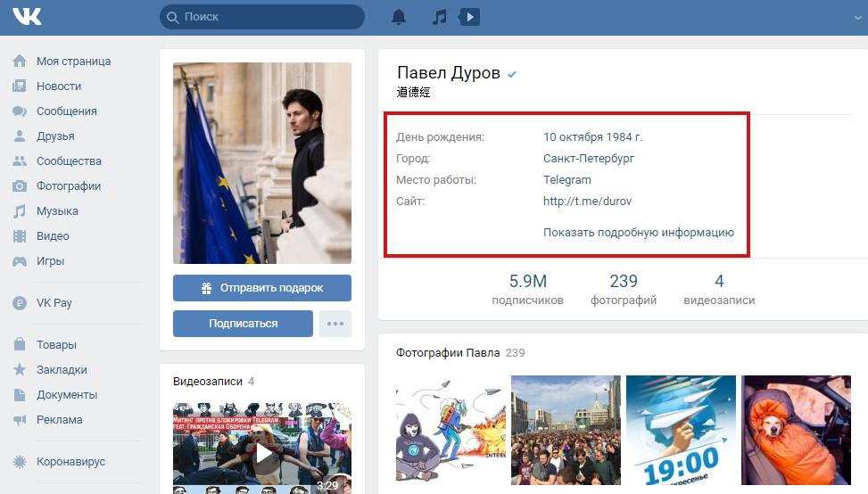Click the document icon beside Документы
This screenshot has width=868, height=494.
[x=20, y=394]
